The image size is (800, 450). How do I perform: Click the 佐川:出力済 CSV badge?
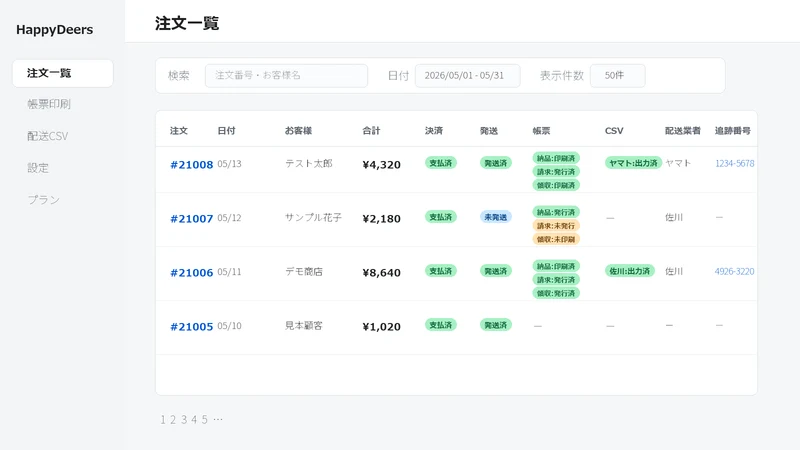(630, 271)
